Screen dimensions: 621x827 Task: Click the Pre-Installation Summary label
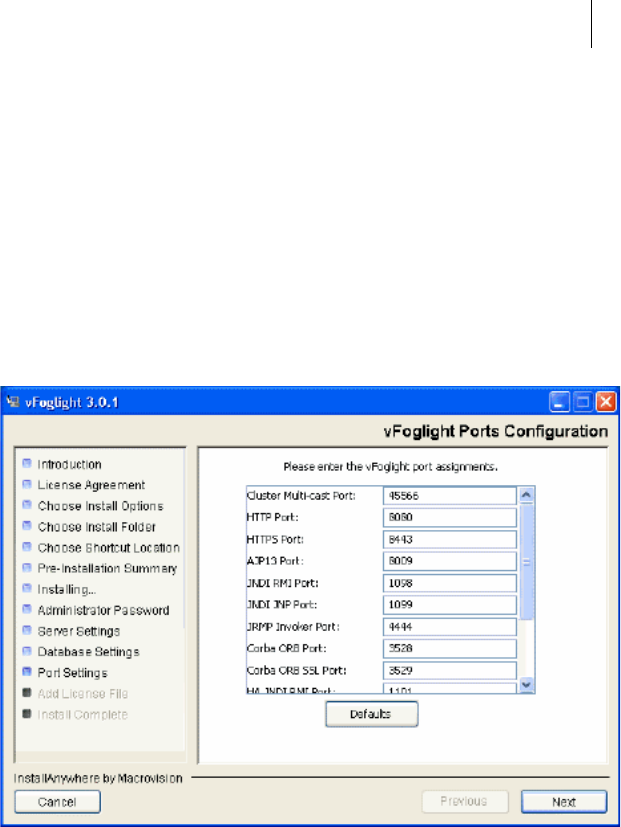pos(107,569)
